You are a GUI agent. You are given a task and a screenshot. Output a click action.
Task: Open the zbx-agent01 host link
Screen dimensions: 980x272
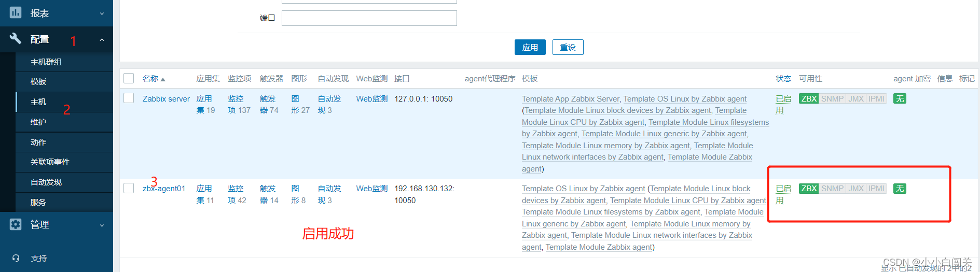point(164,189)
